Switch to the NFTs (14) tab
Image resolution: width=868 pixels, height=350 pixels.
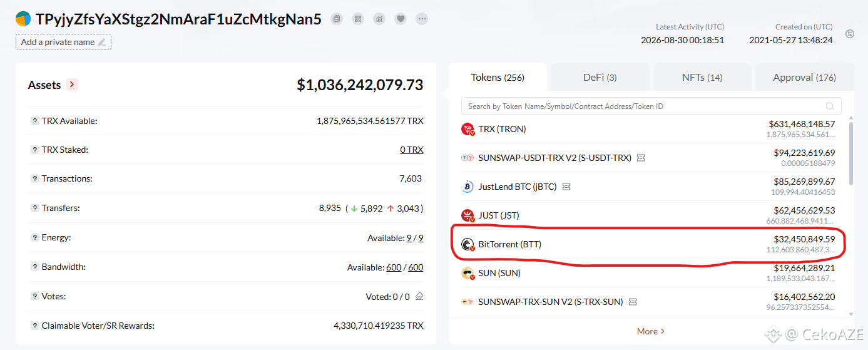tap(702, 78)
